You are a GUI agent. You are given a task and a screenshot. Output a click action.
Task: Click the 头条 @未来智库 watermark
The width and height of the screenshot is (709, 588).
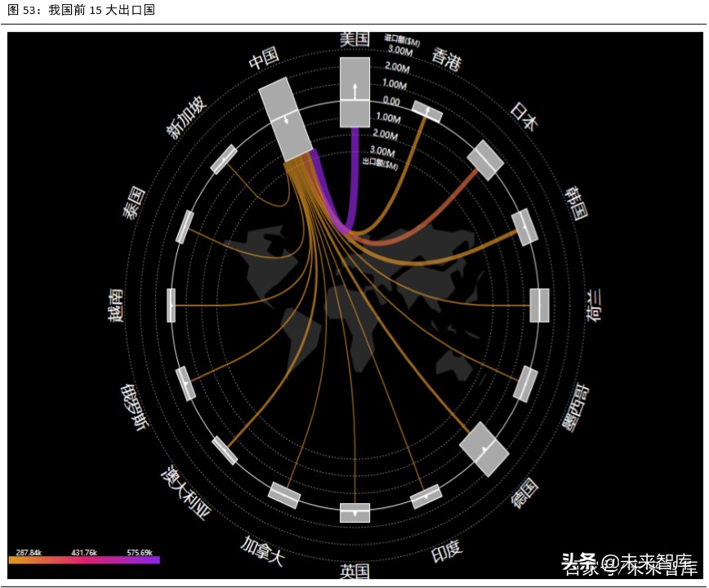coord(629,564)
